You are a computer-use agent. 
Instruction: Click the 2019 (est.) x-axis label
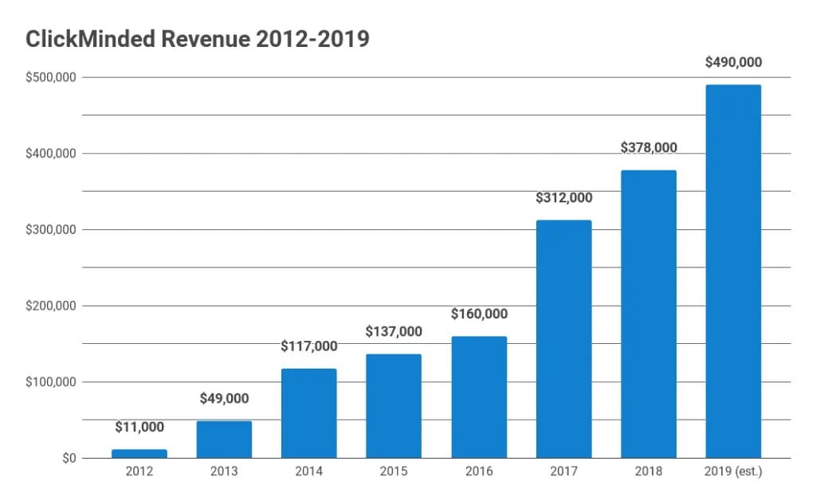tap(733, 471)
